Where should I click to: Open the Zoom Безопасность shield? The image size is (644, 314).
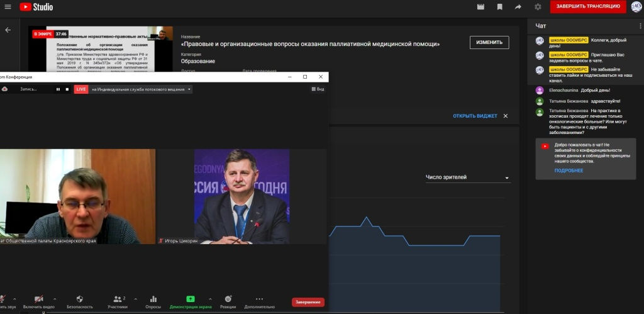(x=80, y=301)
